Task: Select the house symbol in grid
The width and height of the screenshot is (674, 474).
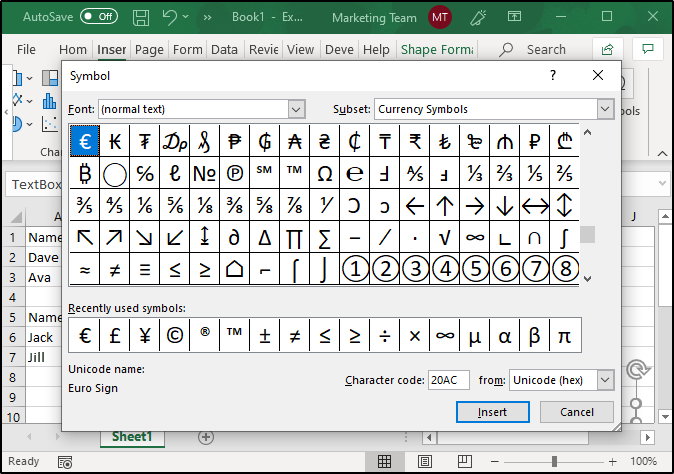Action: (234, 269)
